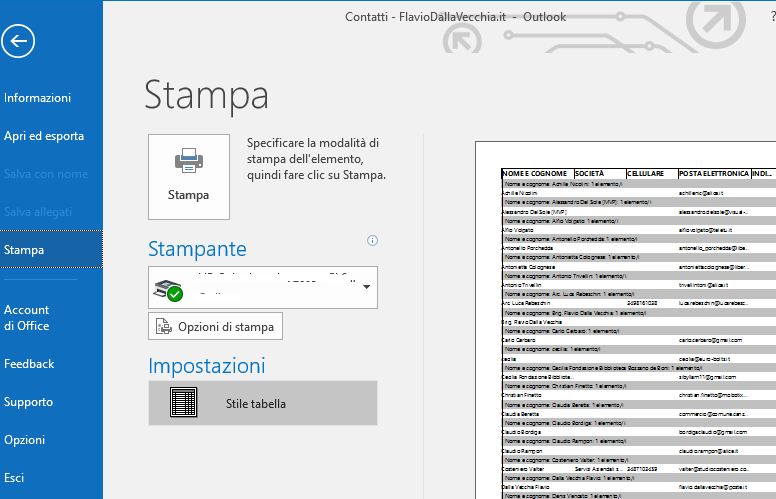Click the printer info icon
The width and height of the screenshot is (776, 499).
(372, 241)
